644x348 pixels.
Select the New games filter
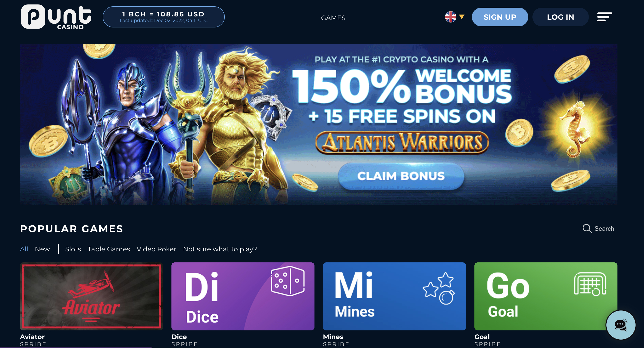coord(42,249)
